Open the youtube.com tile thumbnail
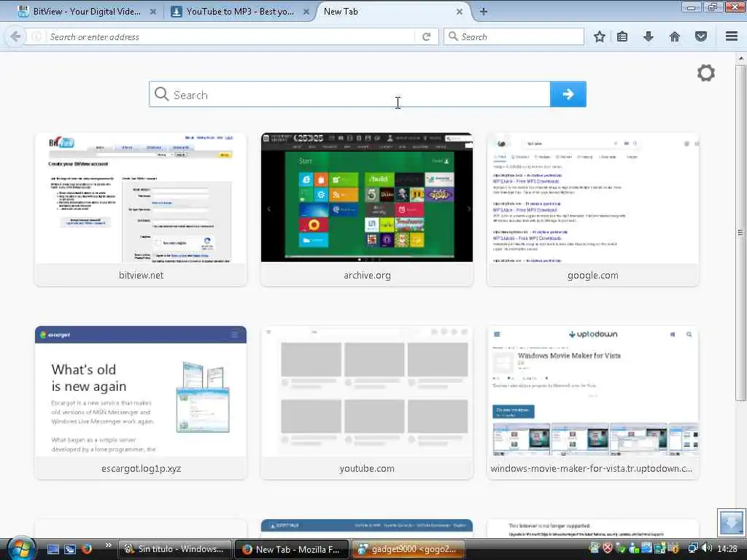Image resolution: width=747 pixels, height=560 pixels. point(367,391)
